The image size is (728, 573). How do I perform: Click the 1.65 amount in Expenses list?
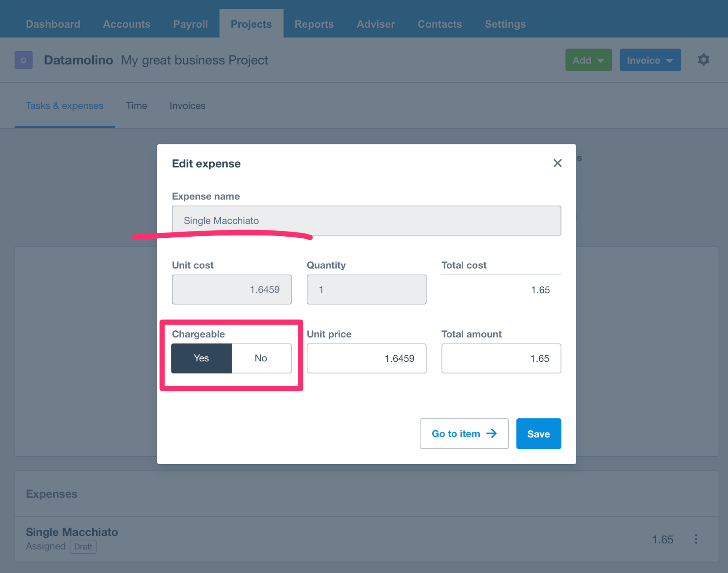(662, 539)
